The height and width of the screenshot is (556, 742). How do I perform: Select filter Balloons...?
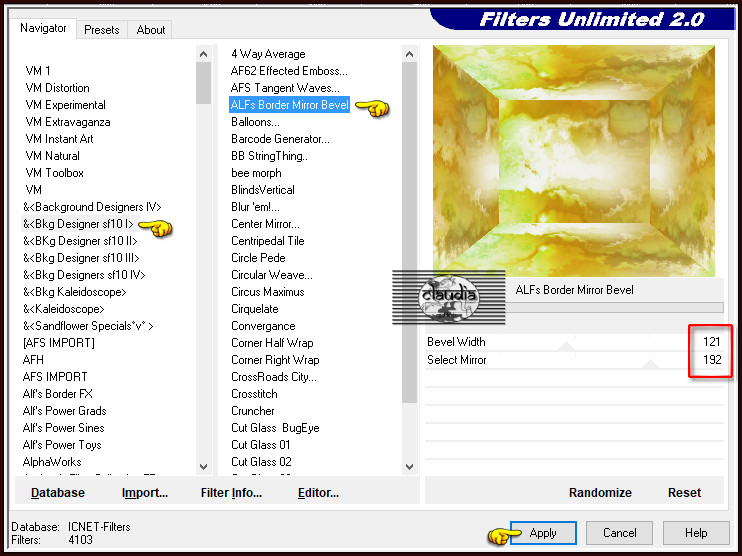pyautogui.click(x=255, y=122)
